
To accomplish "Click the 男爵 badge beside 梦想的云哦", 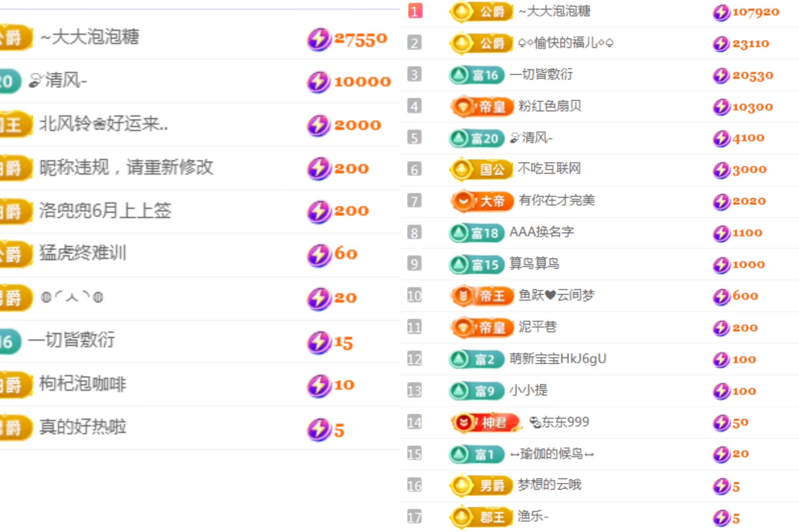I will click(481, 485).
